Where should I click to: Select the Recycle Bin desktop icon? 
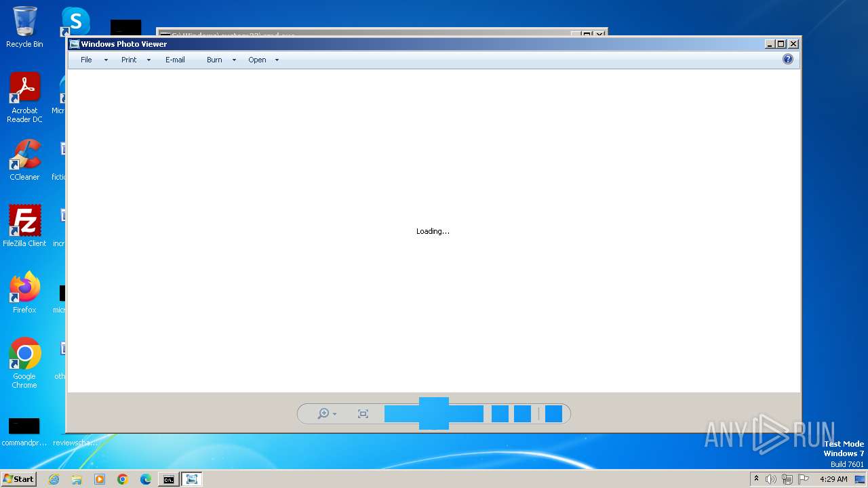tap(24, 27)
